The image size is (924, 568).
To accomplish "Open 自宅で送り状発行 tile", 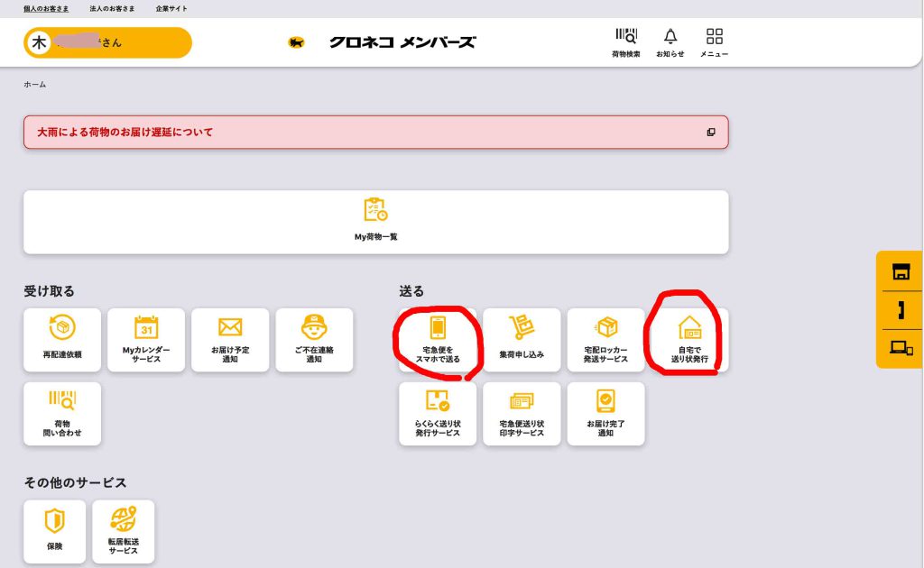I will [x=689, y=340].
